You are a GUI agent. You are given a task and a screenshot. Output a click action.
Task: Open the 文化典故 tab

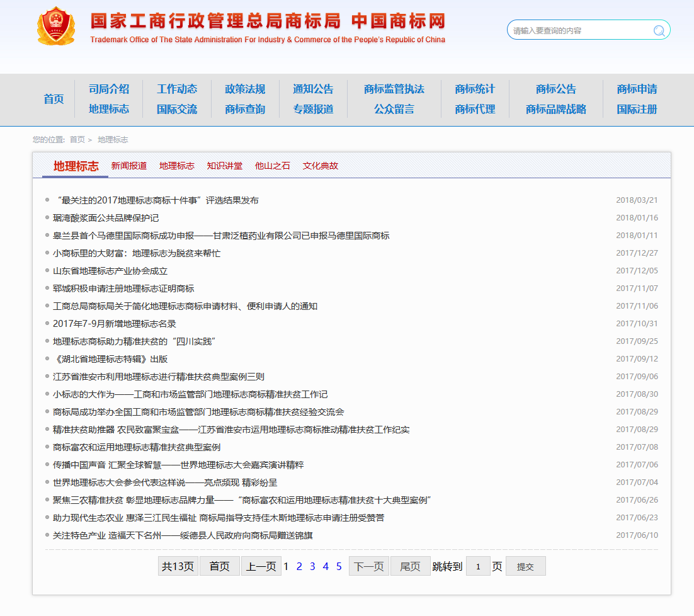(x=320, y=166)
